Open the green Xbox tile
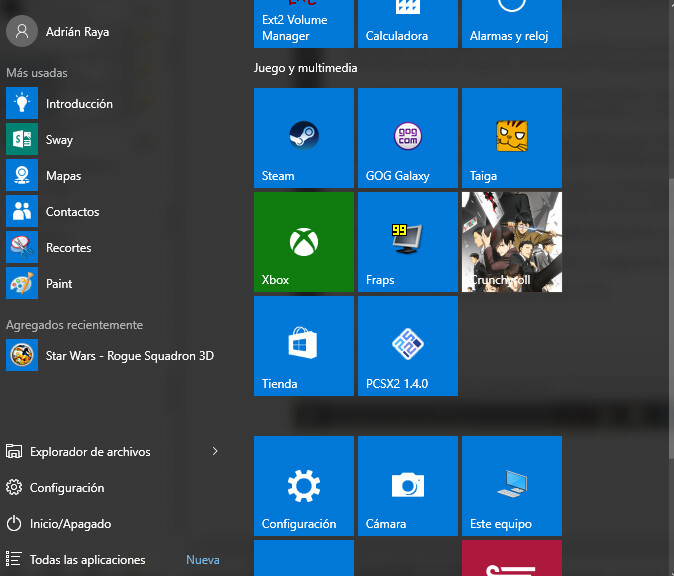Image resolution: width=674 pixels, height=576 pixels. tap(303, 242)
